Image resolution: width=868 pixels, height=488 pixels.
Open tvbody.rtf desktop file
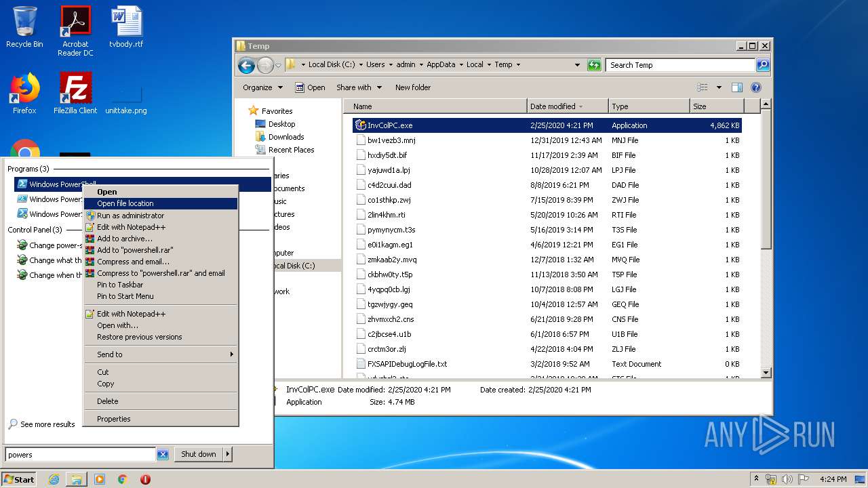click(x=127, y=27)
